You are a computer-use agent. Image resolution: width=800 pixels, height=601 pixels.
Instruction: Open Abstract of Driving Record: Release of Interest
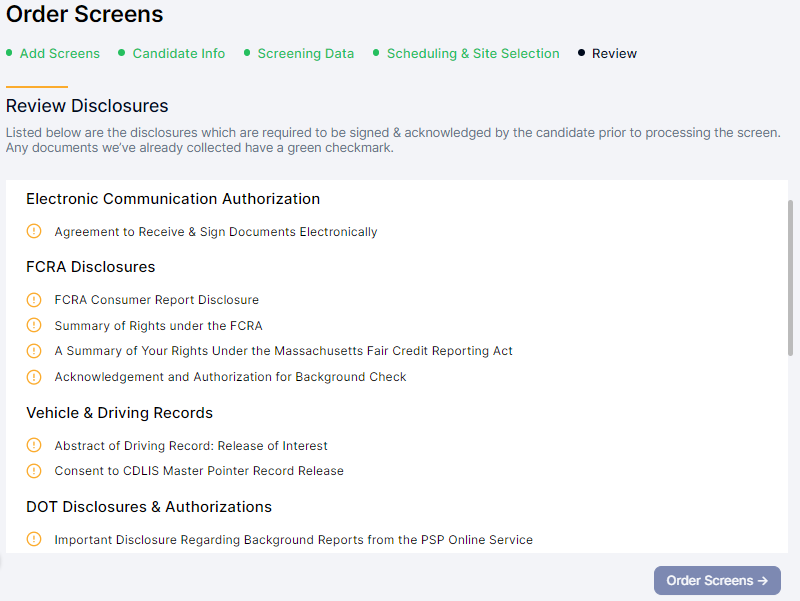[x=191, y=446]
